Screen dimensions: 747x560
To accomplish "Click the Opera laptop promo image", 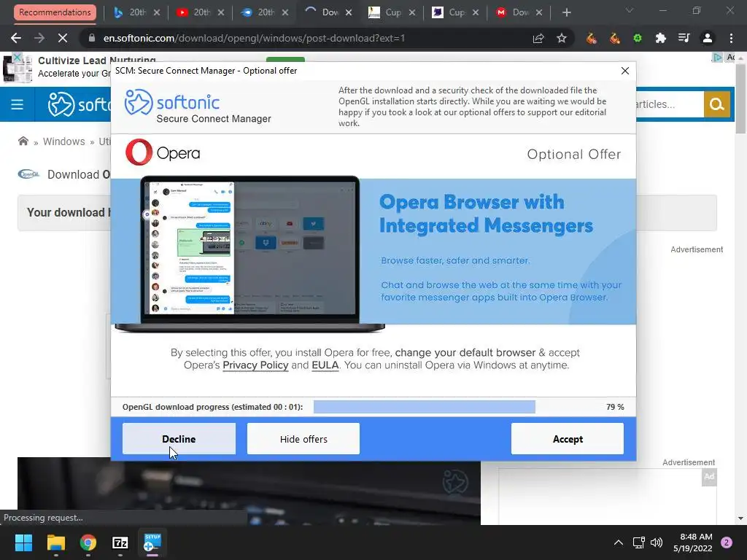I will (x=250, y=253).
